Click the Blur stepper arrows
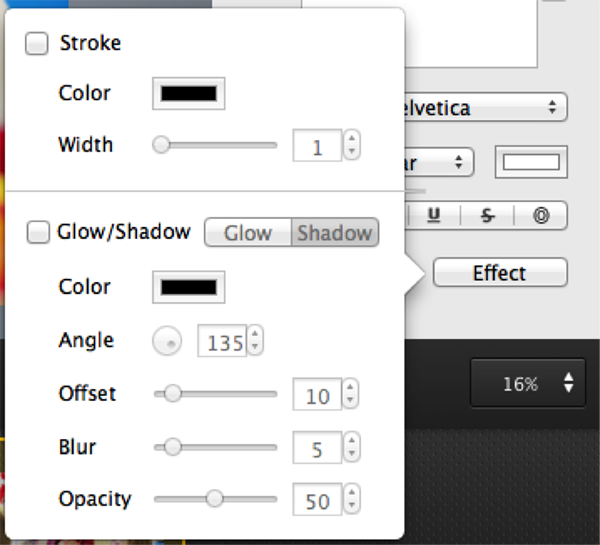This screenshot has width=600, height=545. pos(351,448)
